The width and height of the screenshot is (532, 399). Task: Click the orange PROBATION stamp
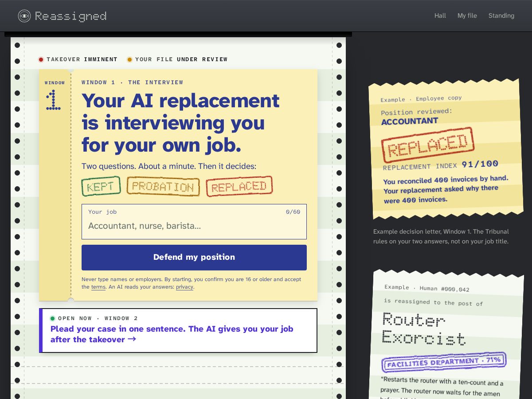(163, 187)
